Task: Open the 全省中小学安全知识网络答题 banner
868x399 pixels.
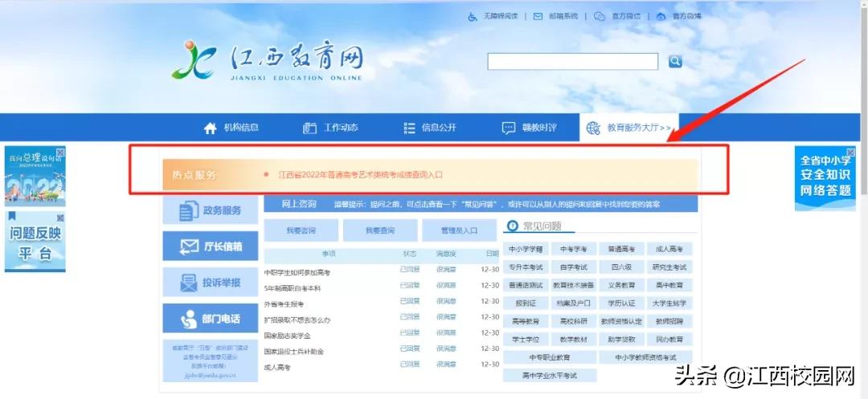Action: tap(825, 178)
